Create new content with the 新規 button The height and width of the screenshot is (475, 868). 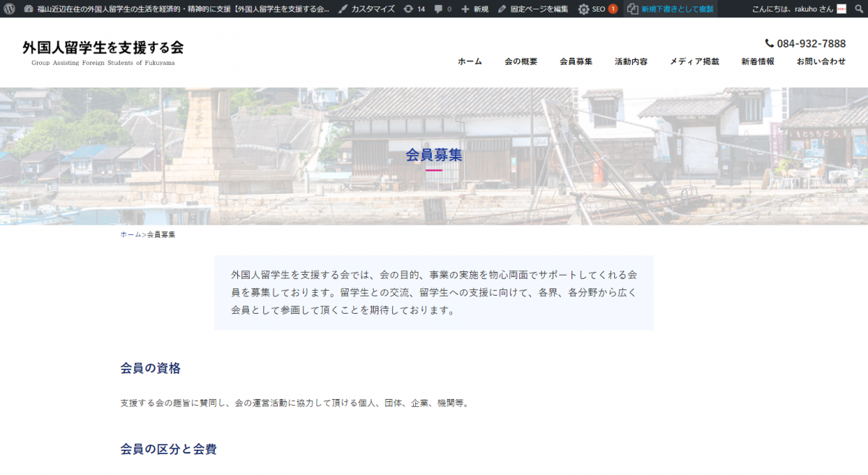(475, 9)
